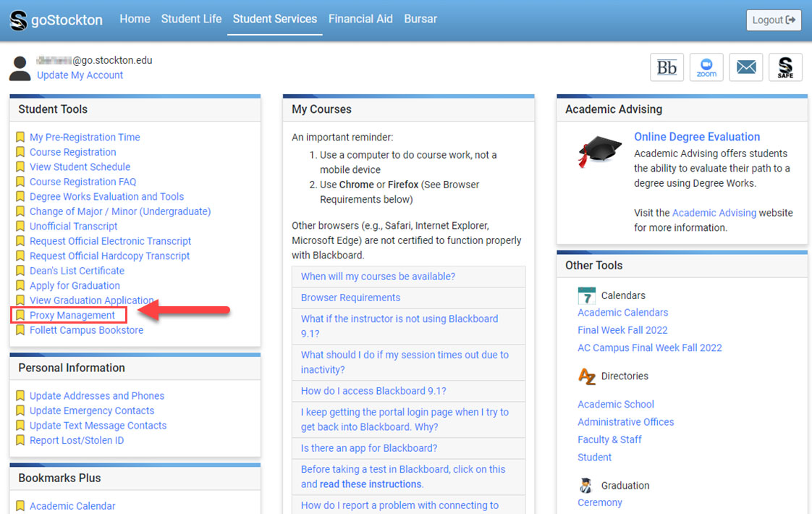Image resolution: width=812 pixels, height=514 pixels.
Task: Open the Course Registration link
Action: coord(72,152)
